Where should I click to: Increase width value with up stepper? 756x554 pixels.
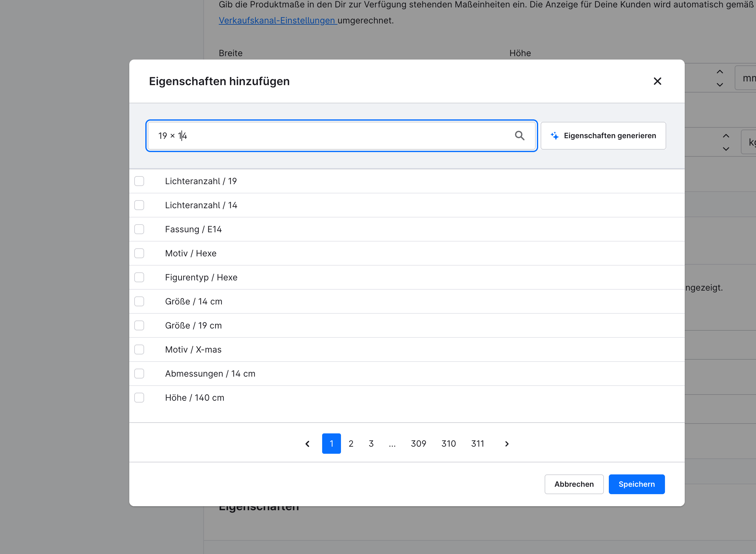click(720, 72)
